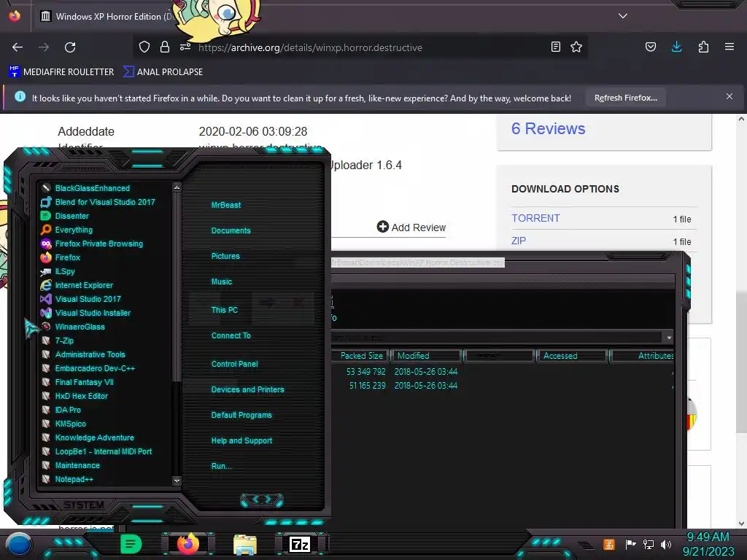This screenshot has width=747, height=560.
Task: Open 7-Zip from the taskbar
Action: click(x=300, y=544)
